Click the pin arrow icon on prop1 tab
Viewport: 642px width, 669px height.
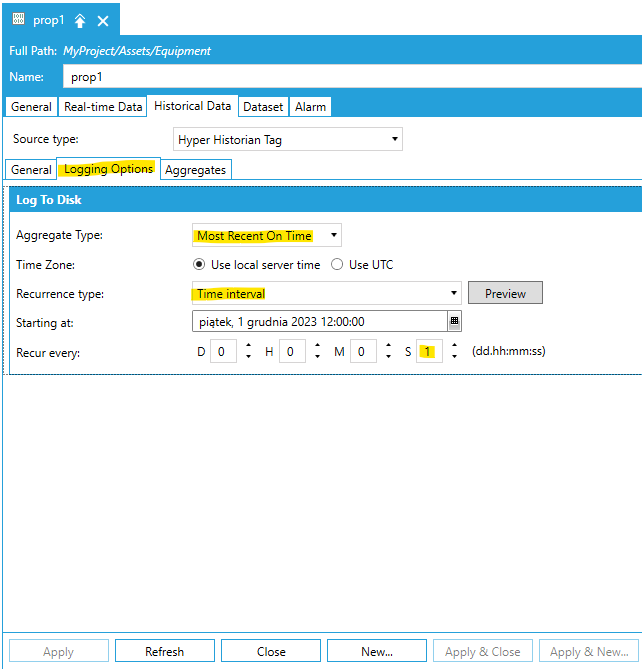pyautogui.click(x=80, y=20)
